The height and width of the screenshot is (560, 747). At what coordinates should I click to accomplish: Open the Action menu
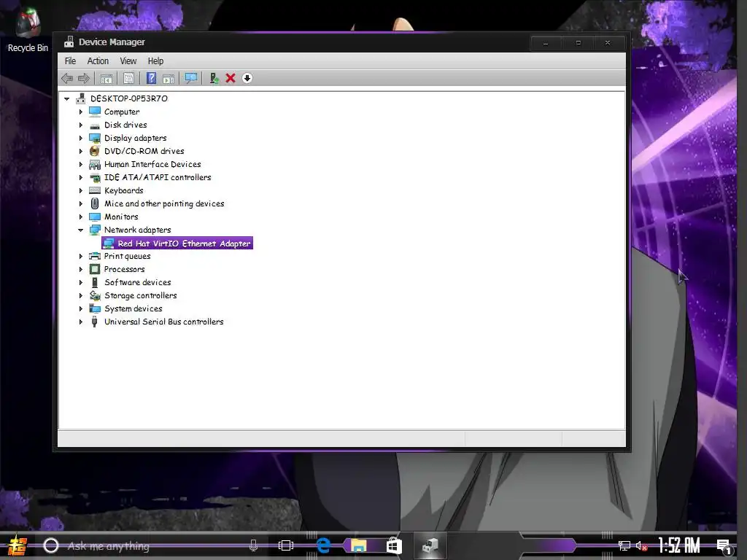[x=98, y=61]
